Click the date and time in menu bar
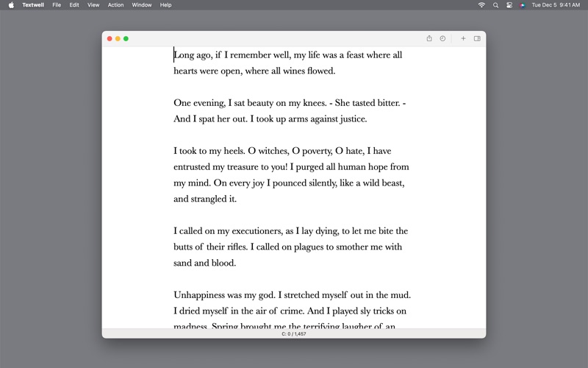 coord(556,5)
